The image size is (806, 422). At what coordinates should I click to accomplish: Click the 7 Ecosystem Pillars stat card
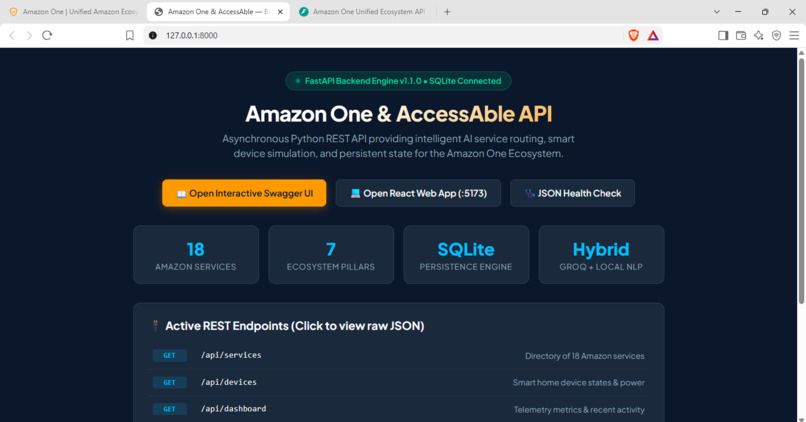tap(331, 255)
